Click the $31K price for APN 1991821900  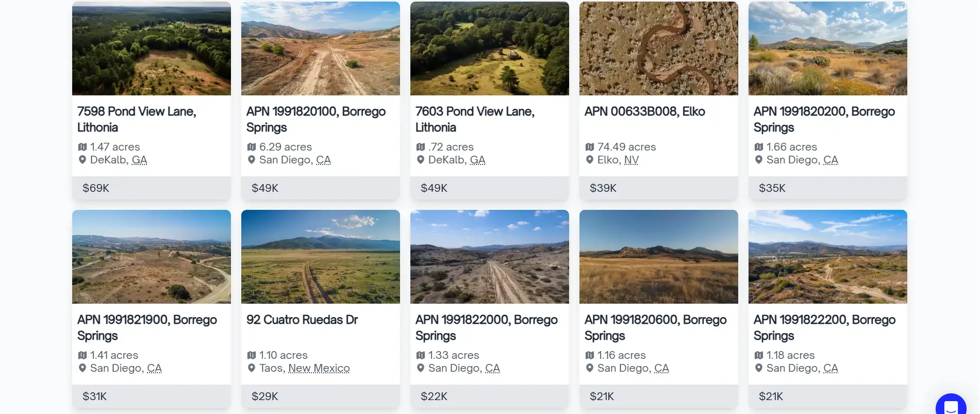(x=95, y=396)
